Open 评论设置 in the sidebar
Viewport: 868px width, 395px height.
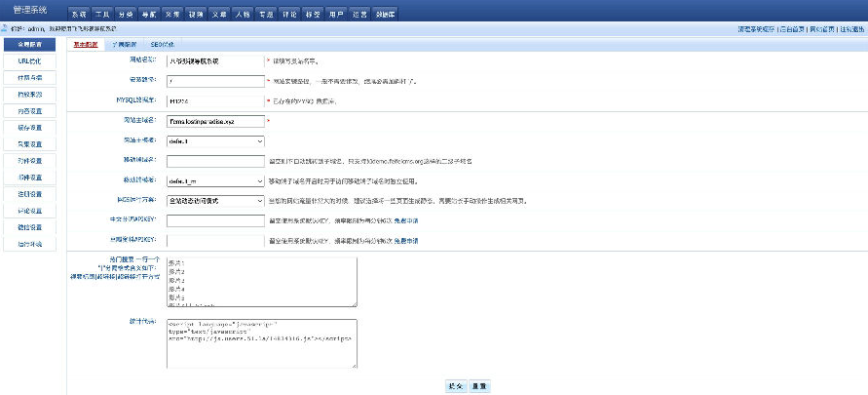(30, 211)
